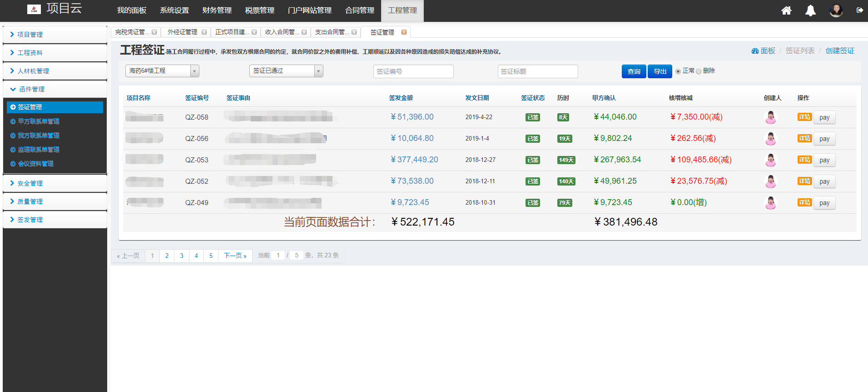Click the creator avatar in row QZ-056
Viewport: 868px width, 392px height.
(x=771, y=139)
